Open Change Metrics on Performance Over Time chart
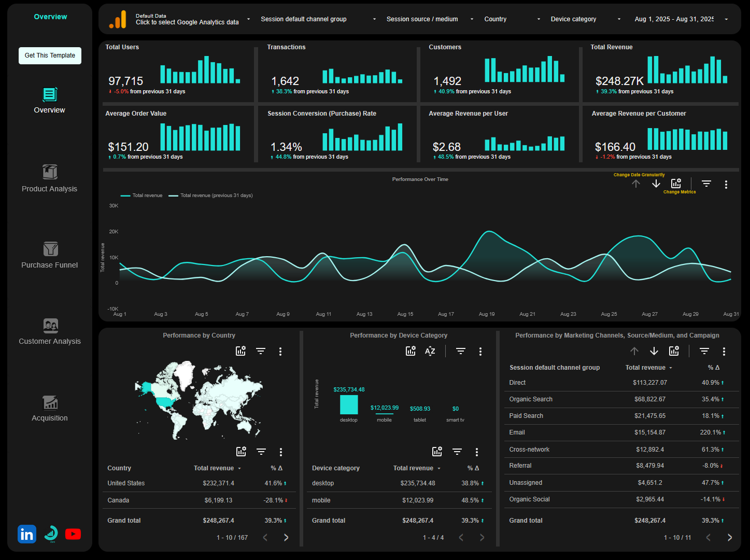This screenshot has width=750, height=560. pyautogui.click(x=675, y=183)
